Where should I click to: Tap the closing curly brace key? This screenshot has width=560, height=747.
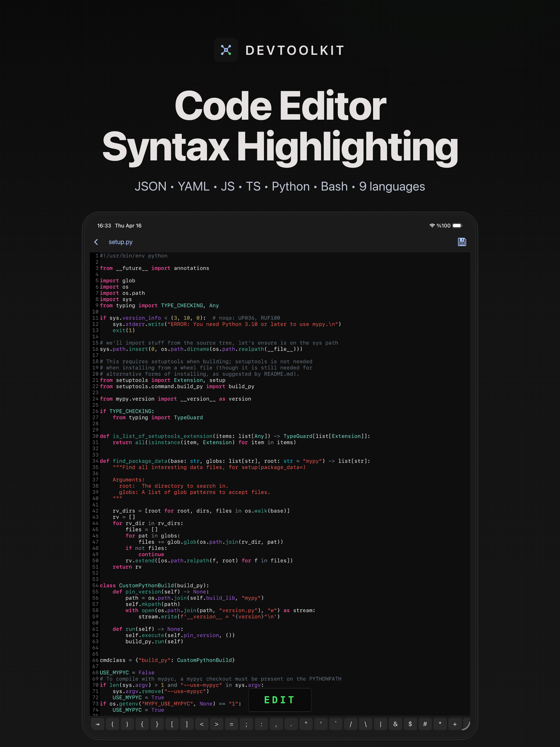point(157,724)
